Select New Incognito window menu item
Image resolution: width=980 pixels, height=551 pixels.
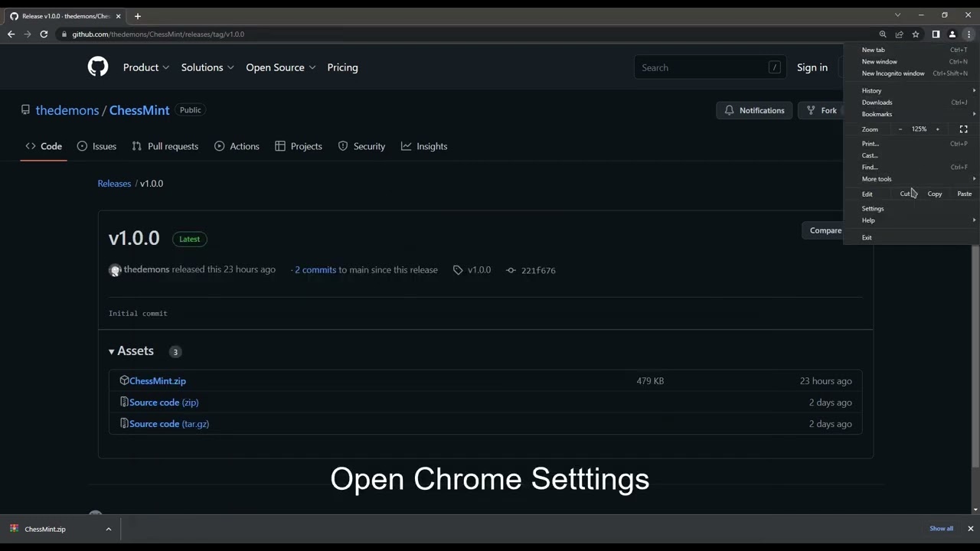point(911,73)
